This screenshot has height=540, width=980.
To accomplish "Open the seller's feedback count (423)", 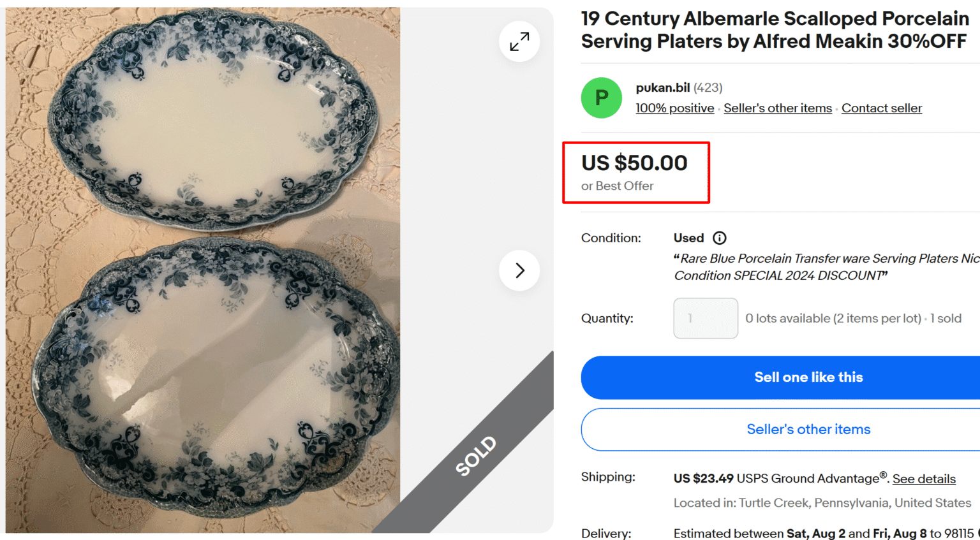I will click(708, 87).
